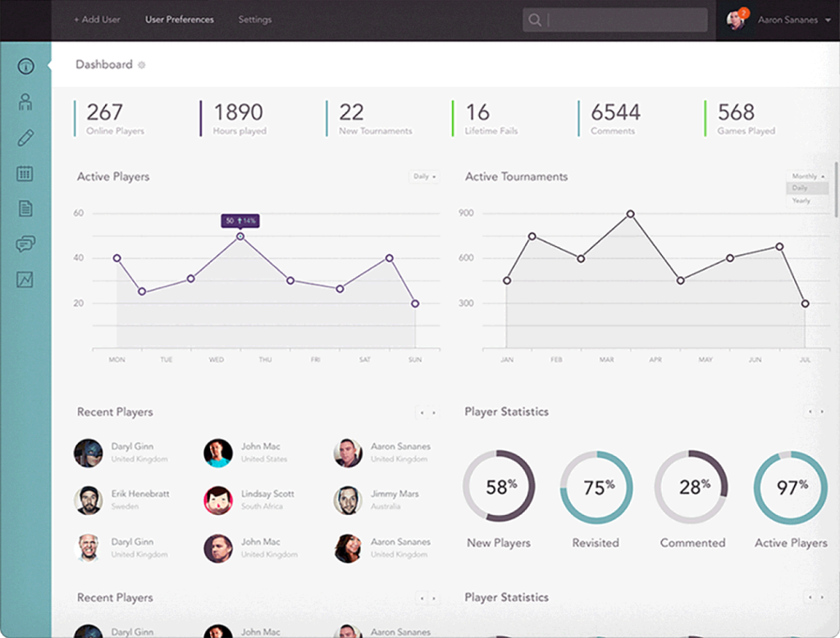Click the small gear icon beside Dashboard title

coord(142,65)
